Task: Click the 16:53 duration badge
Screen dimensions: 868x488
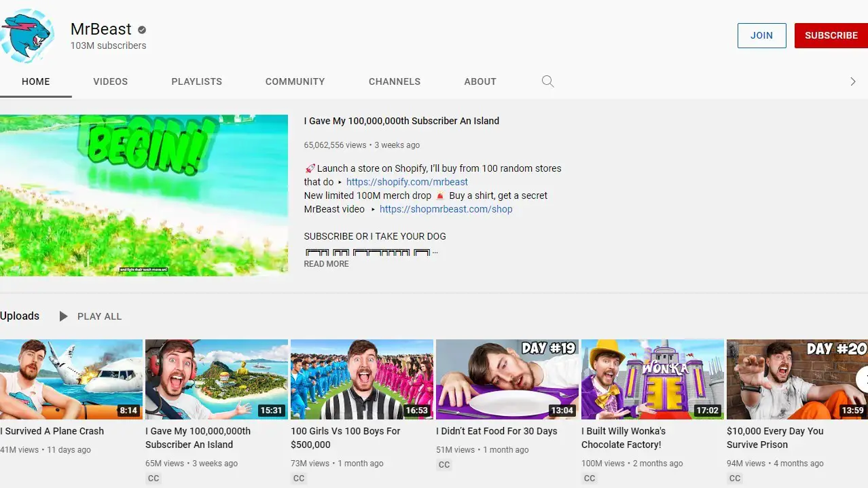Action: 416,411
